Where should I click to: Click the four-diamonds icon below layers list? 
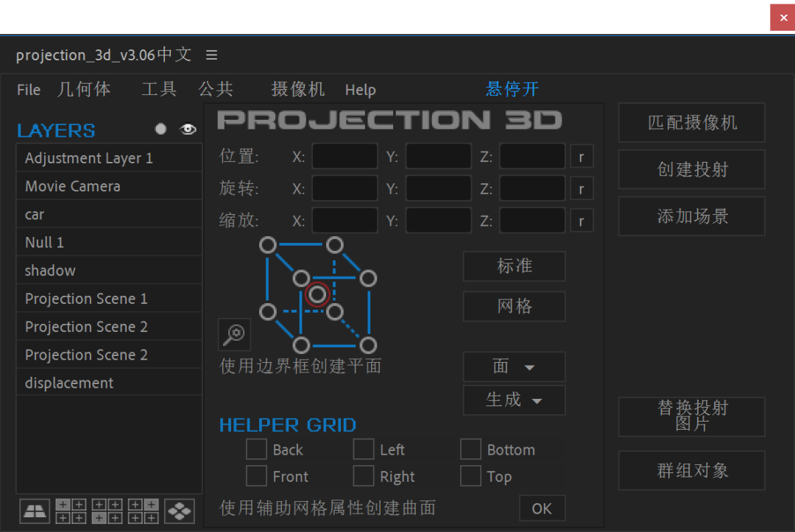[x=180, y=511]
